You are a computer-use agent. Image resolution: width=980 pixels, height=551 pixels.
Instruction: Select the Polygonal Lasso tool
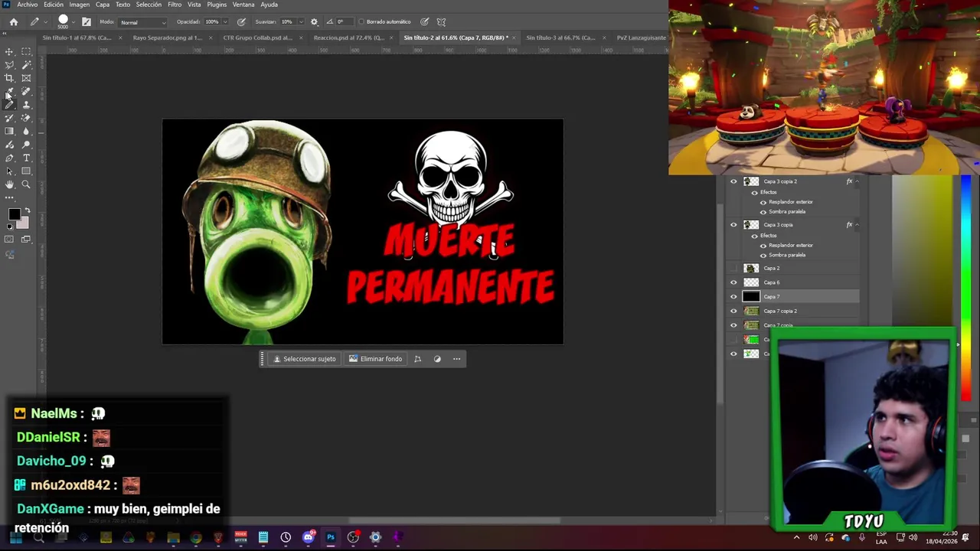coord(9,65)
